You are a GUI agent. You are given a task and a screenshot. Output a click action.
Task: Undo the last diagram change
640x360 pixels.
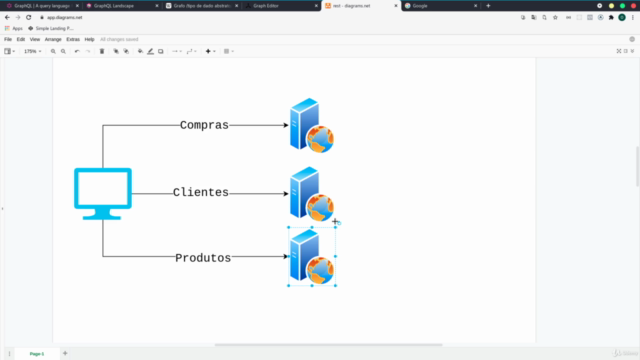[77, 51]
